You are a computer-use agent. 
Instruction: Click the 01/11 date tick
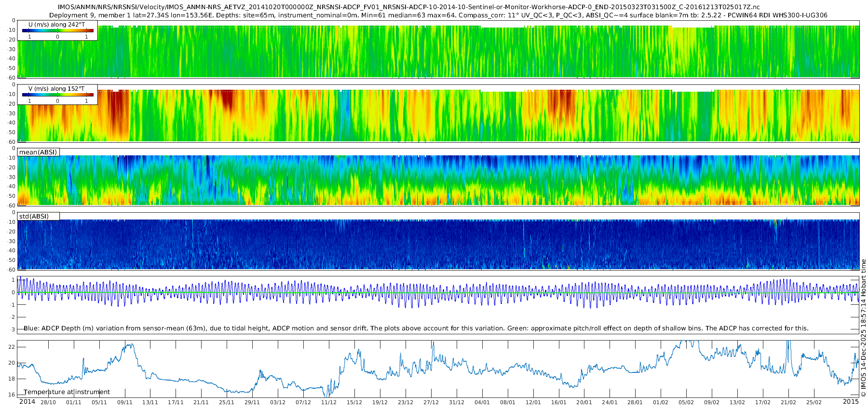(74, 402)
